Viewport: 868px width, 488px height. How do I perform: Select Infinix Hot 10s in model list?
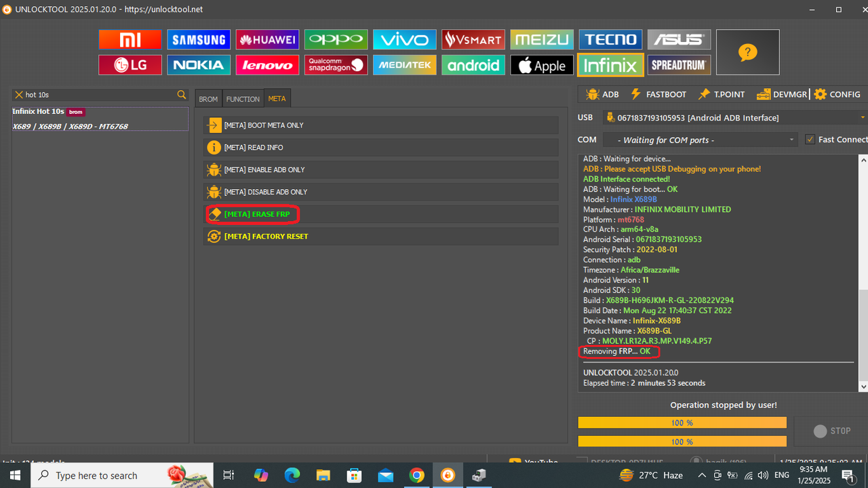(100, 119)
